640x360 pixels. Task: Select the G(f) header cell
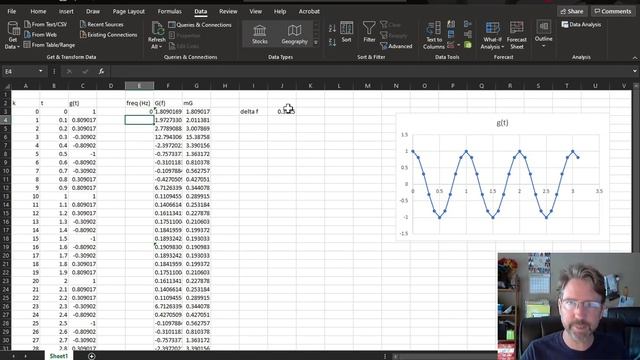click(168, 103)
